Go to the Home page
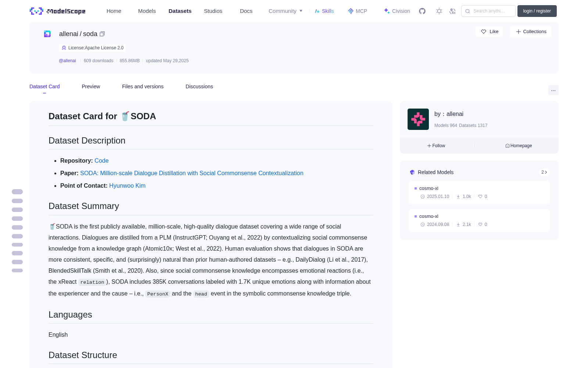The width and height of the screenshot is (588, 368). (114, 11)
